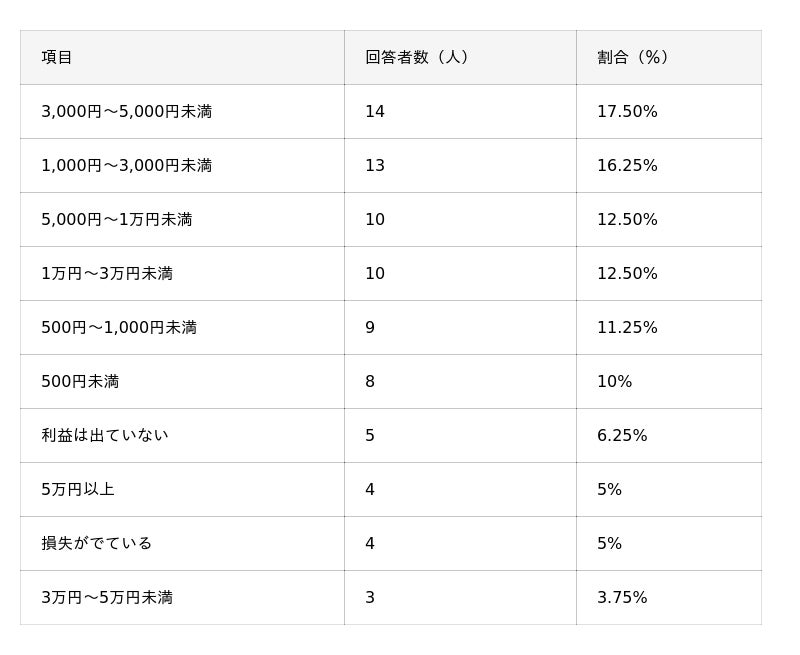The height and width of the screenshot is (655, 800).
Task: Select the 1,000円〜3,000円未満 cell
Action: 127,165
